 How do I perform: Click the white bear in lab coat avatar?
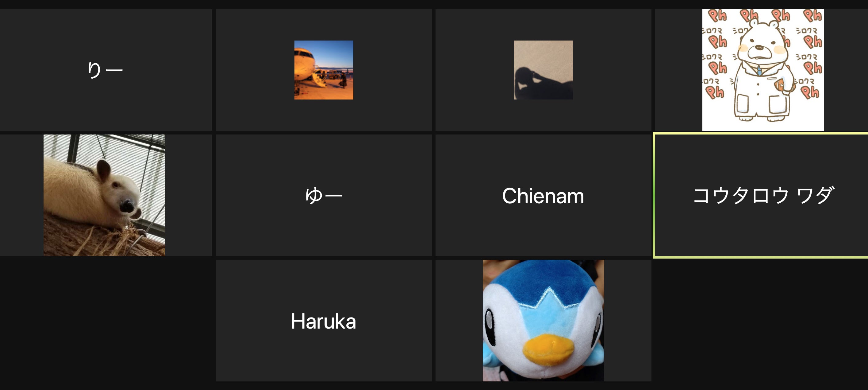click(x=763, y=70)
